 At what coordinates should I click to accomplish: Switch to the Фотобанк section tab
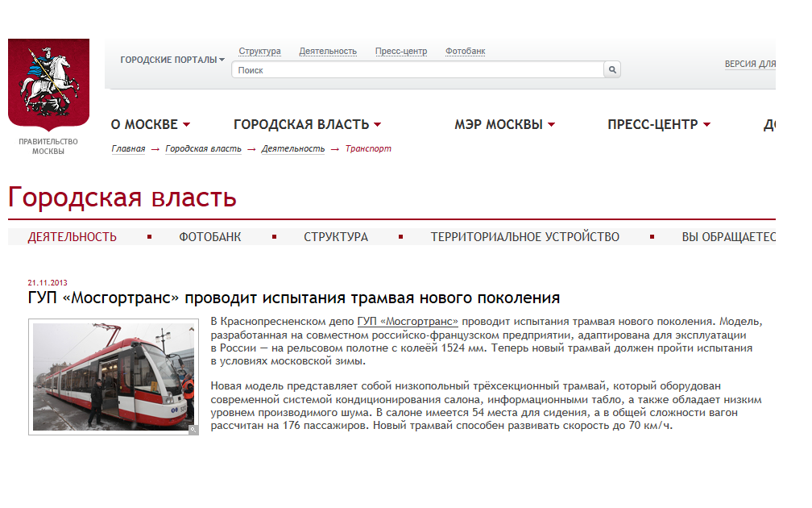[x=209, y=237]
